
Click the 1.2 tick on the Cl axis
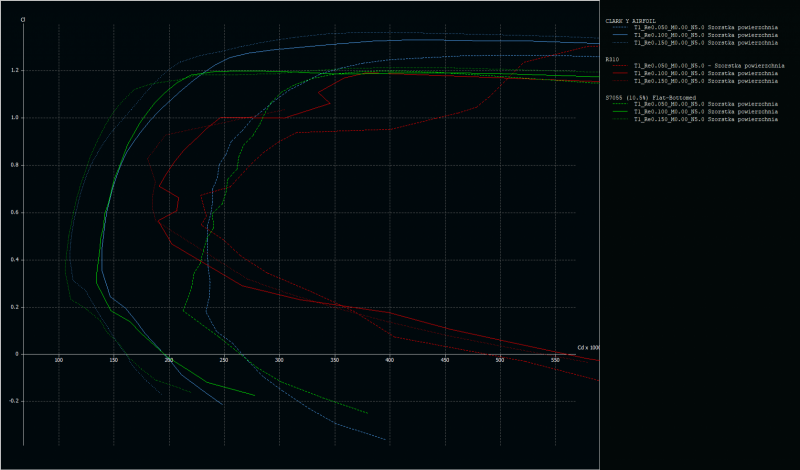pyautogui.click(x=16, y=70)
